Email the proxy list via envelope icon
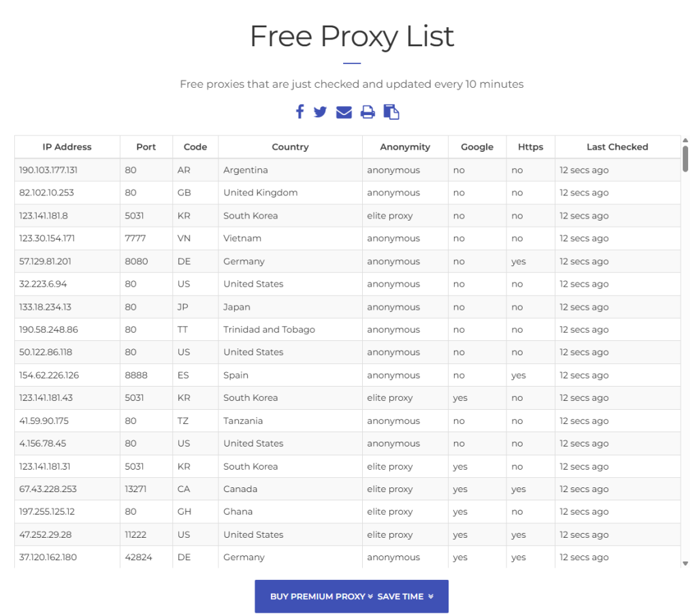This screenshot has height=616, width=697. (344, 112)
